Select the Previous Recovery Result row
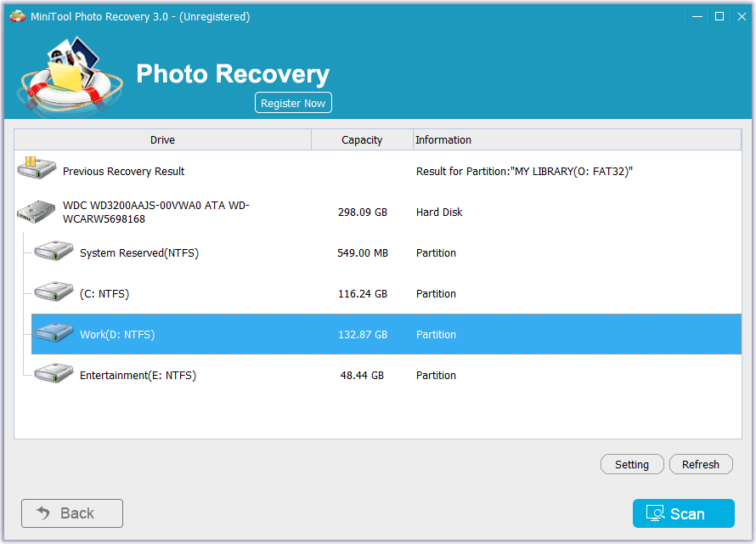 pos(378,171)
